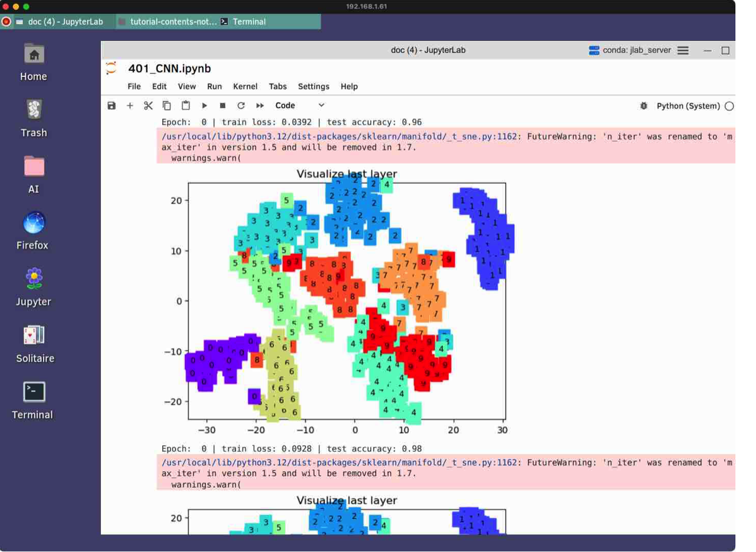
Task: Switch to the Terminal tab
Action: (249, 21)
